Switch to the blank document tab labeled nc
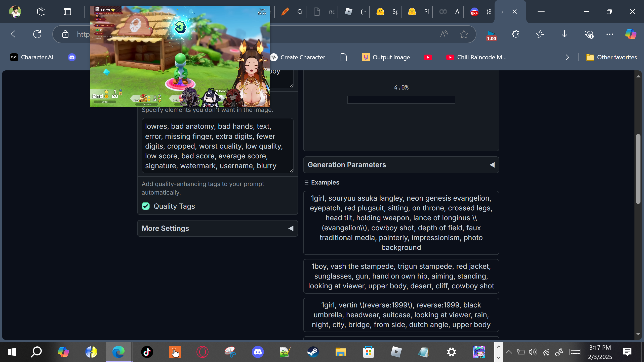 [322, 12]
